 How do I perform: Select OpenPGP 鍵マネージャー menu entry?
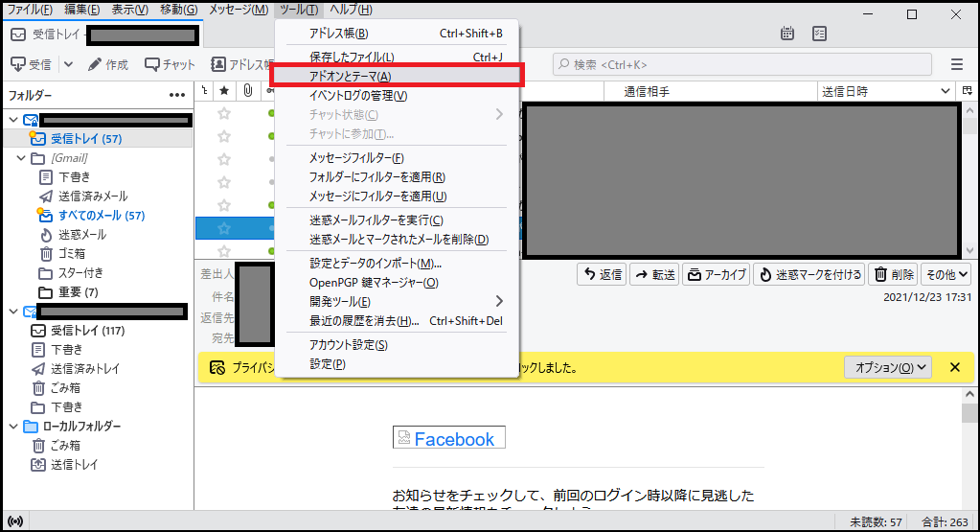coord(397,283)
